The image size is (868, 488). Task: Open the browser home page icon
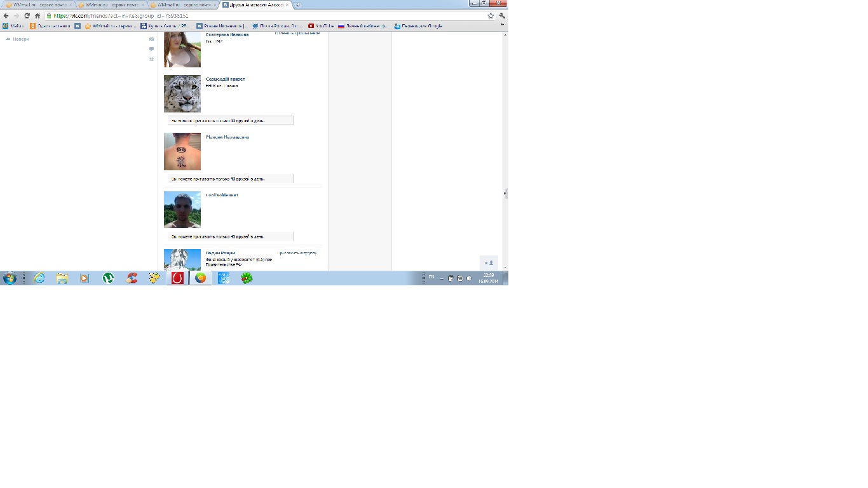coord(37,16)
